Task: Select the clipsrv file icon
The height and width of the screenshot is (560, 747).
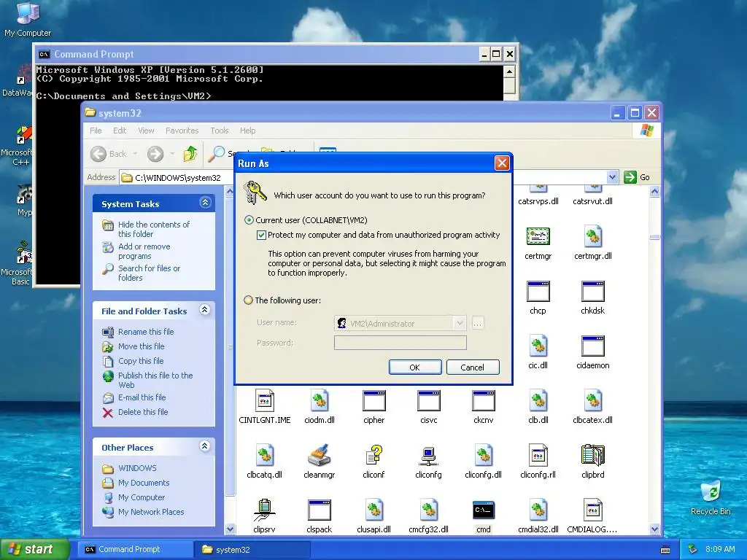Action: pos(264,510)
